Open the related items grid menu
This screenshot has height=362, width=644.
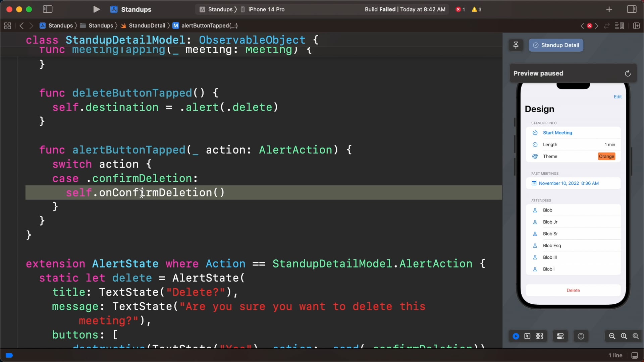tap(7, 26)
